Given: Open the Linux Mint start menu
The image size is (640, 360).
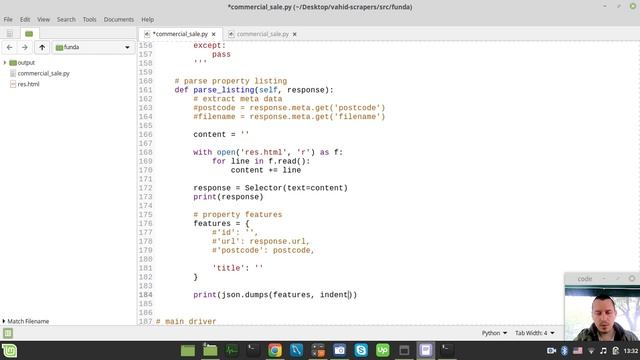Looking at the screenshot, I should (x=9, y=351).
